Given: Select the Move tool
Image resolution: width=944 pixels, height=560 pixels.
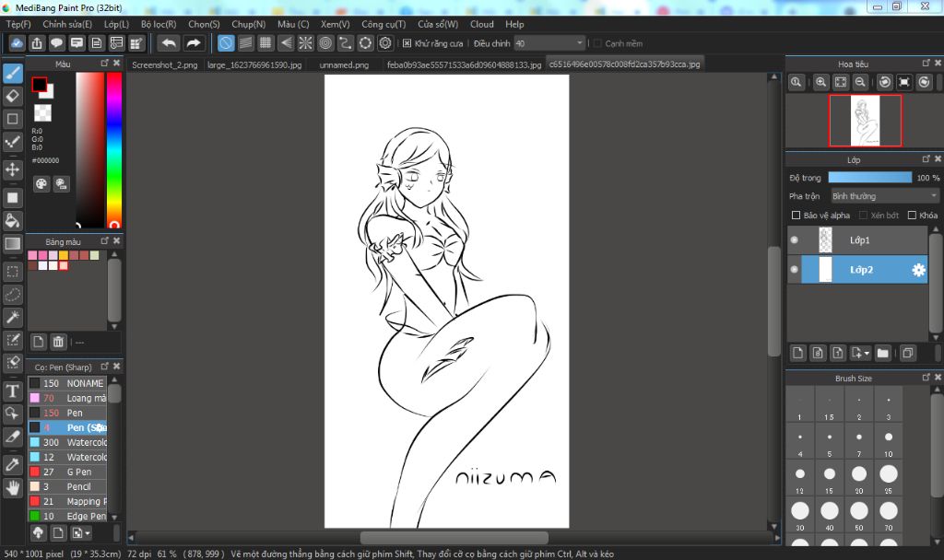Looking at the screenshot, I should click(x=13, y=169).
